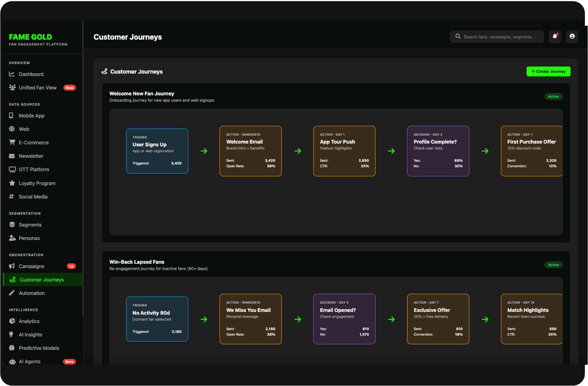588x386 pixels.
Task: Select the Profile Complete? decision node
Action: click(438, 151)
